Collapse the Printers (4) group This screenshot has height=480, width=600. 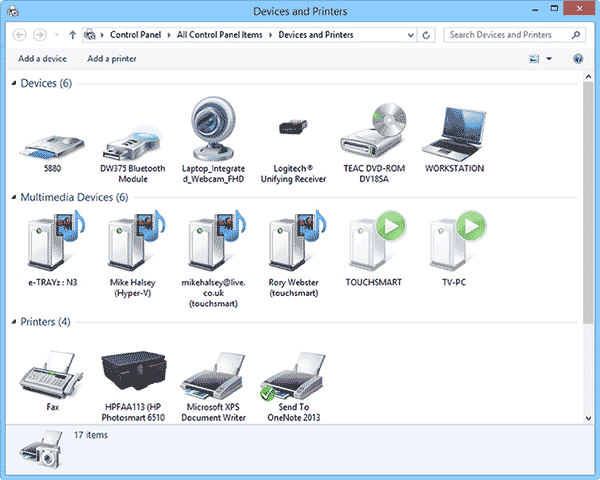(13, 322)
